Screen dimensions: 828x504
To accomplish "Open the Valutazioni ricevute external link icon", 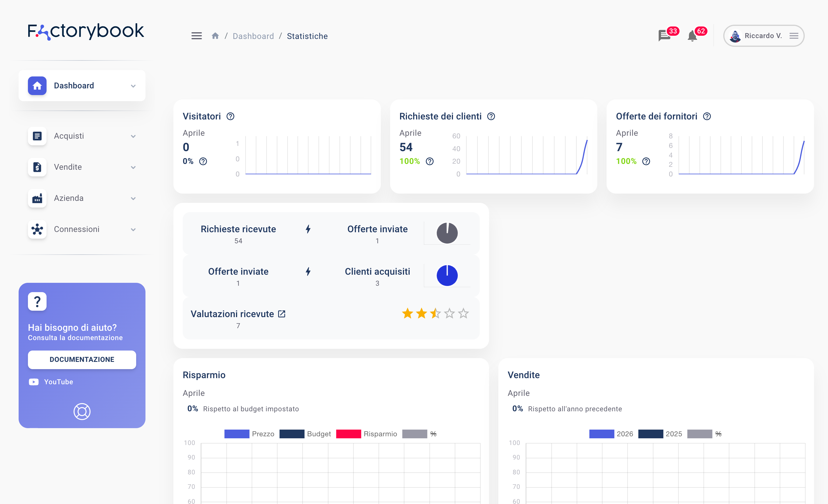I will (x=282, y=314).
